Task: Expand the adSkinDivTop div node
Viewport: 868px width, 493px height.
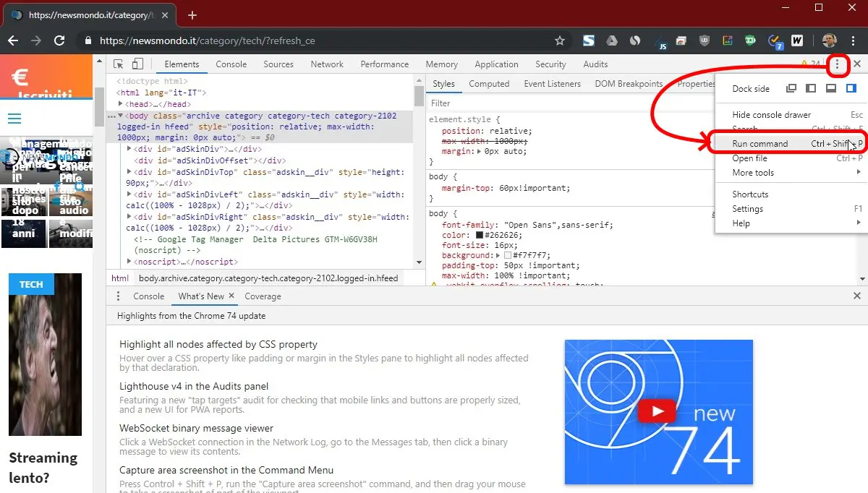Action: pyautogui.click(x=129, y=172)
